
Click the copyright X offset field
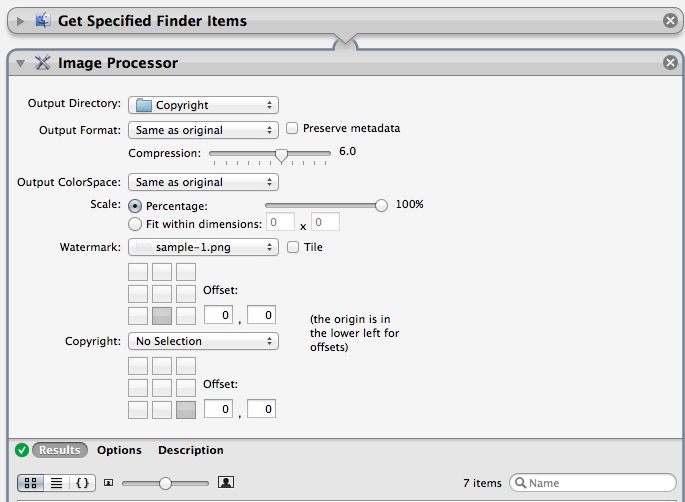pyautogui.click(x=218, y=409)
